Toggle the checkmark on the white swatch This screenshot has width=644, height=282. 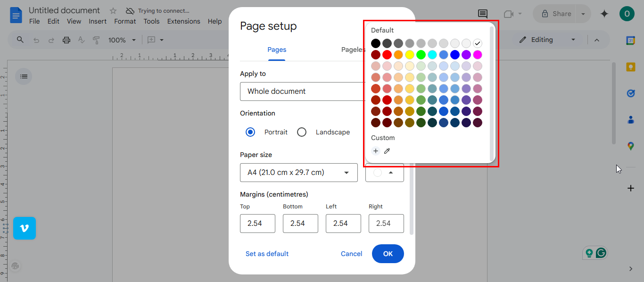pyautogui.click(x=478, y=43)
